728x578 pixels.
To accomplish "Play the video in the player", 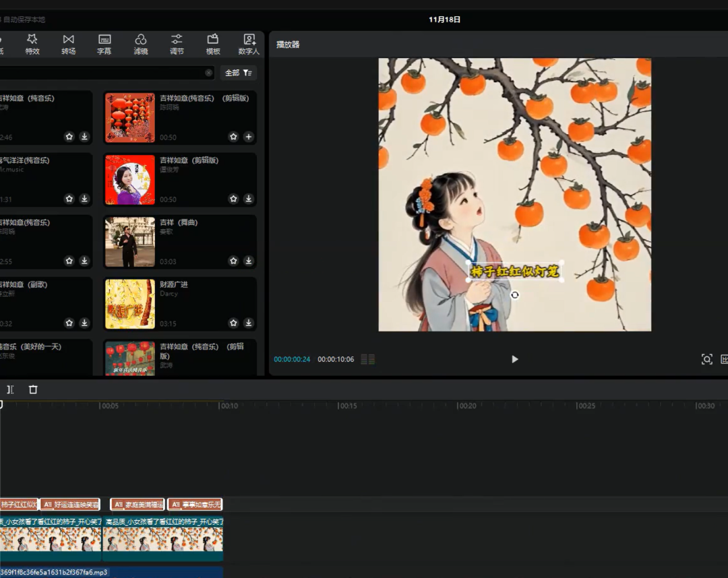I will [x=514, y=359].
